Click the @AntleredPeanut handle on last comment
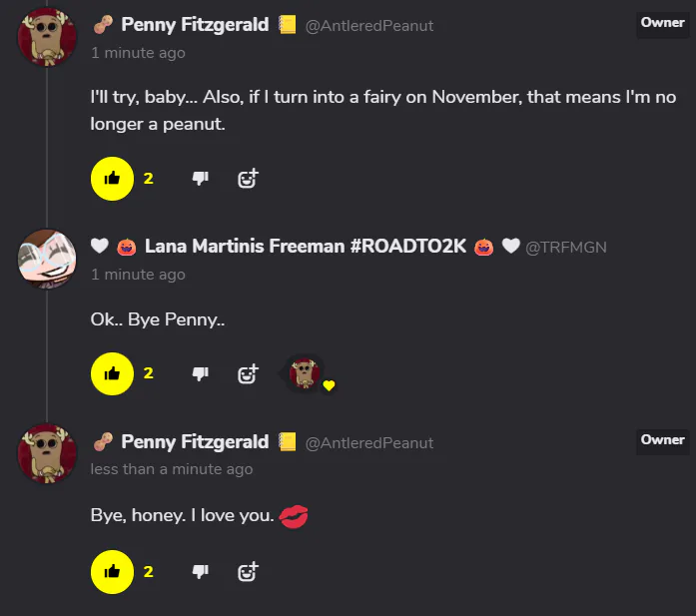696x616 pixels. pyautogui.click(x=368, y=443)
